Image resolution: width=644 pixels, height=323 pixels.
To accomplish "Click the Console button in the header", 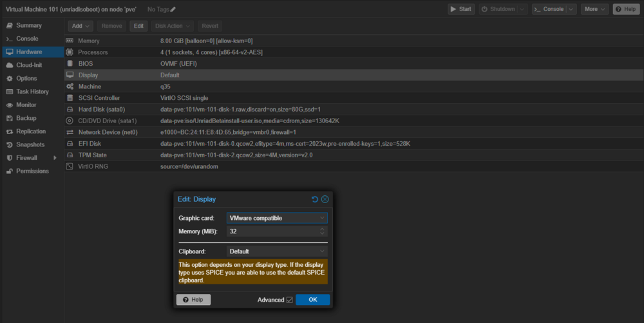I will pyautogui.click(x=549, y=9).
